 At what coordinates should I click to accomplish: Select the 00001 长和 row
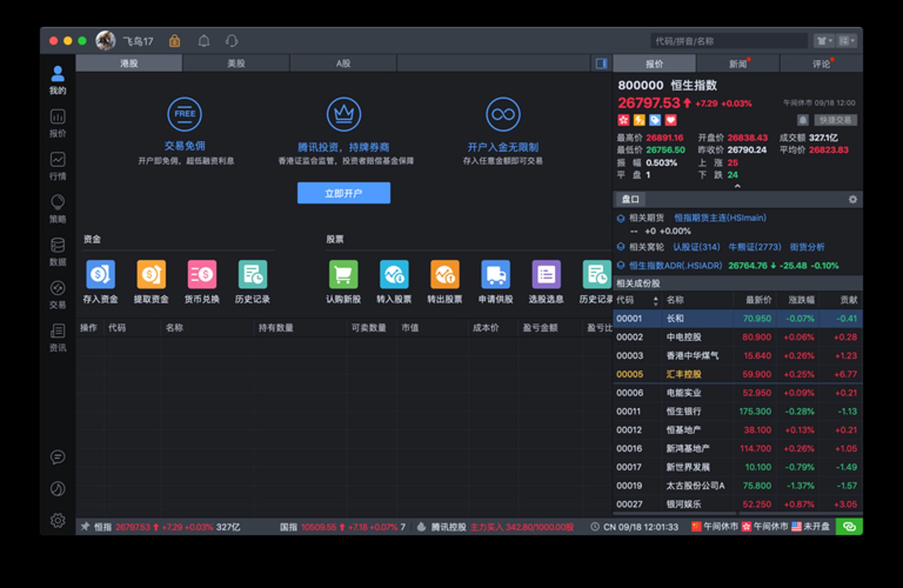[x=737, y=318]
